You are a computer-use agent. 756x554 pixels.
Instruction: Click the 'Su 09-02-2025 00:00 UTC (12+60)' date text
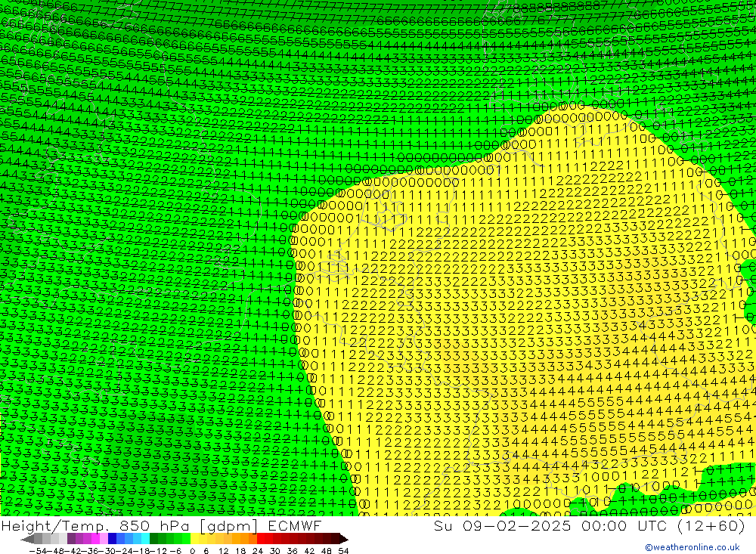(x=589, y=525)
